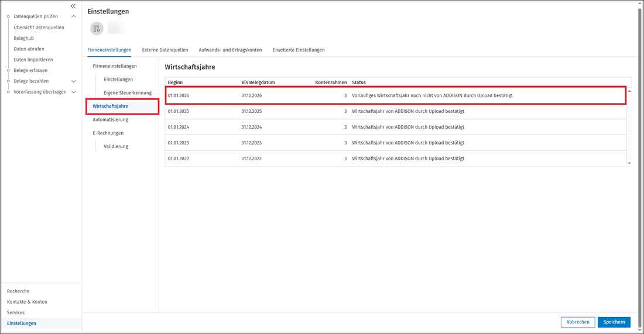Image resolution: width=644 pixels, height=334 pixels.
Task: Click the Bis Belegdatum column header
Action: (258, 82)
